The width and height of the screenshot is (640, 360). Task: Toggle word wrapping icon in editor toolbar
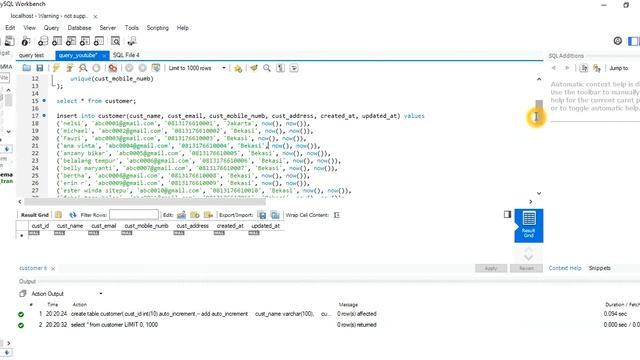click(x=294, y=68)
